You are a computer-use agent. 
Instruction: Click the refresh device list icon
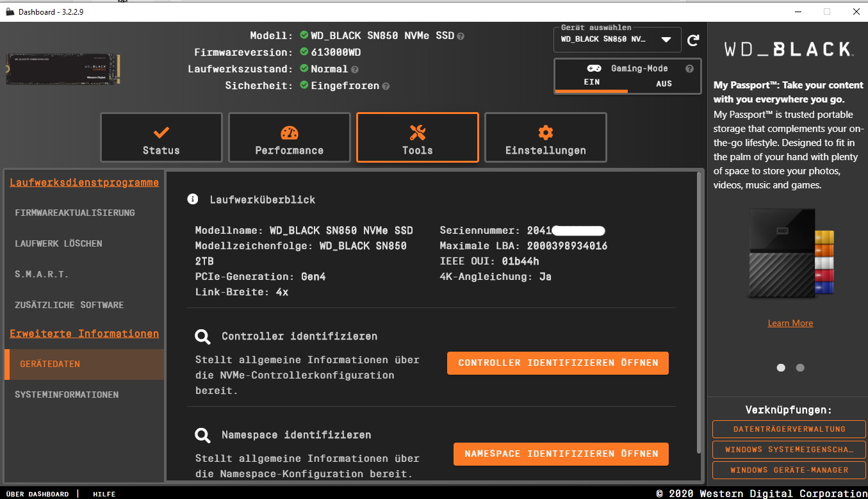(693, 40)
